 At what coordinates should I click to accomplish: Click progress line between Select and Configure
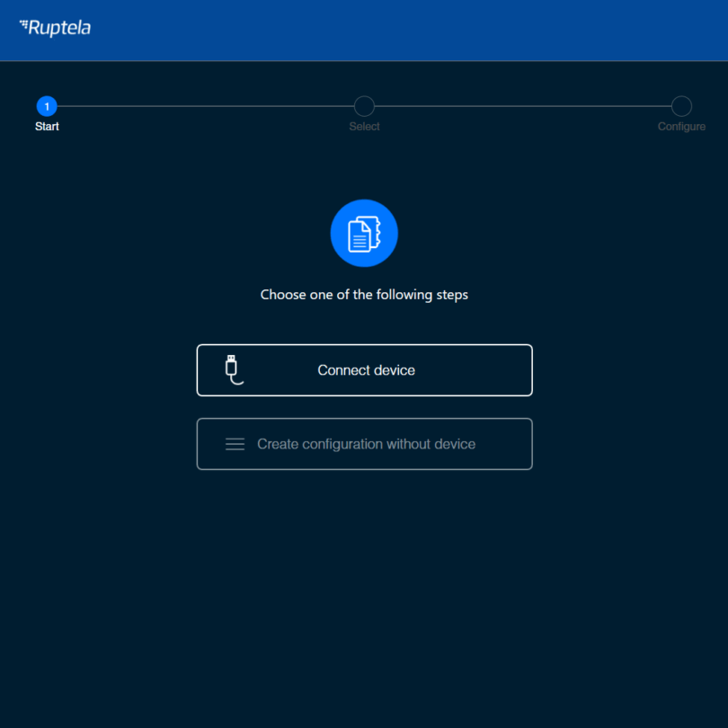pos(522,106)
